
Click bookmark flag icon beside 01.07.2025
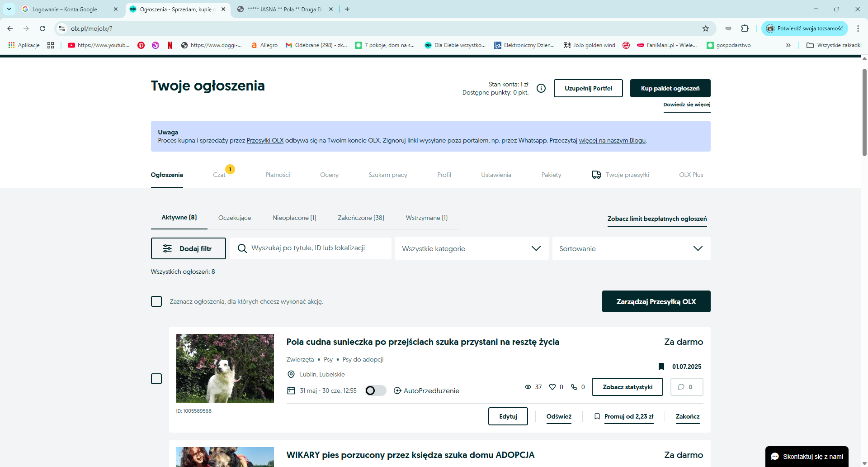pos(661,367)
